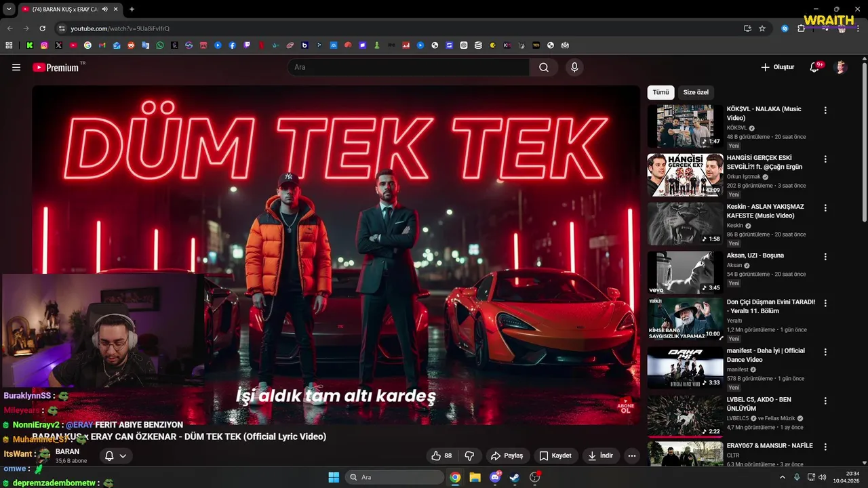Viewport: 868px width, 488px height.
Task: Open Shazam extension icon in toolbar
Action: tap(785, 28)
